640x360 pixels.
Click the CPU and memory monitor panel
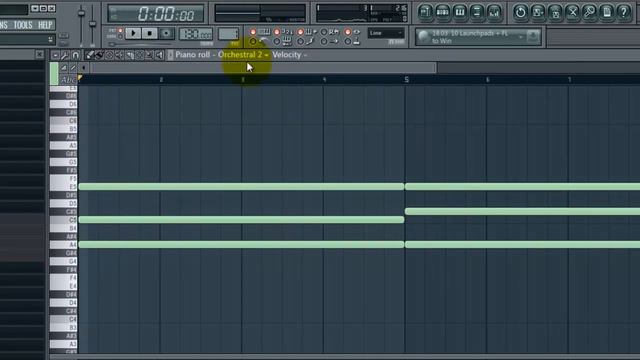click(362, 13)
